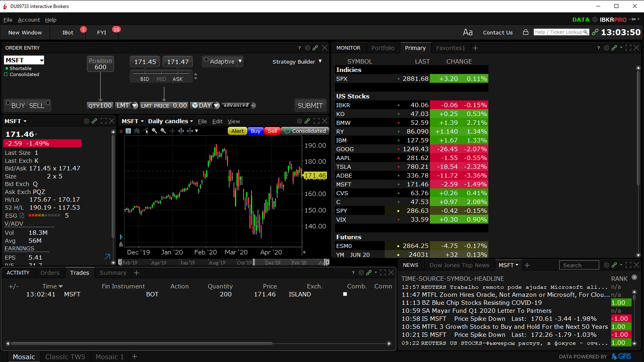This screenshot has height=362, width=644.
Task: Toggle the Comb checkbox in the Trades row
Action: click(x=345, y=294)
